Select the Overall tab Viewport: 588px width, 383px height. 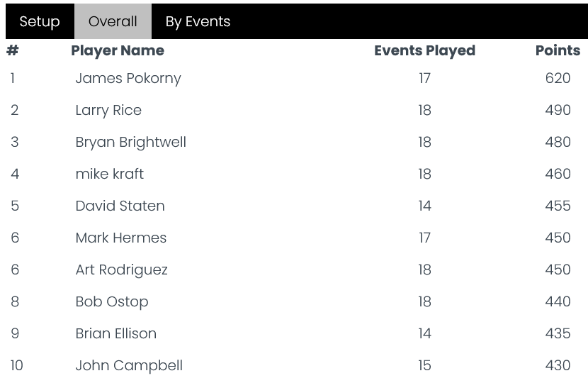tap(113, 21)
